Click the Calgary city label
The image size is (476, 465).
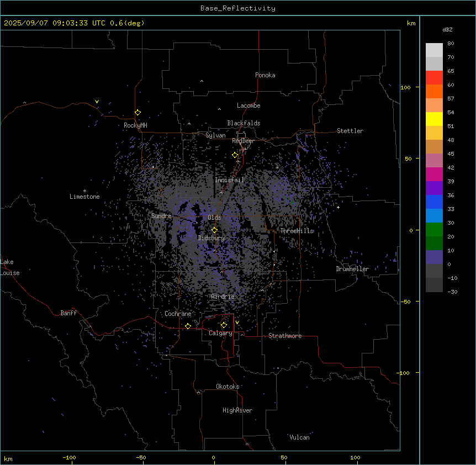[x=220, y=333]
